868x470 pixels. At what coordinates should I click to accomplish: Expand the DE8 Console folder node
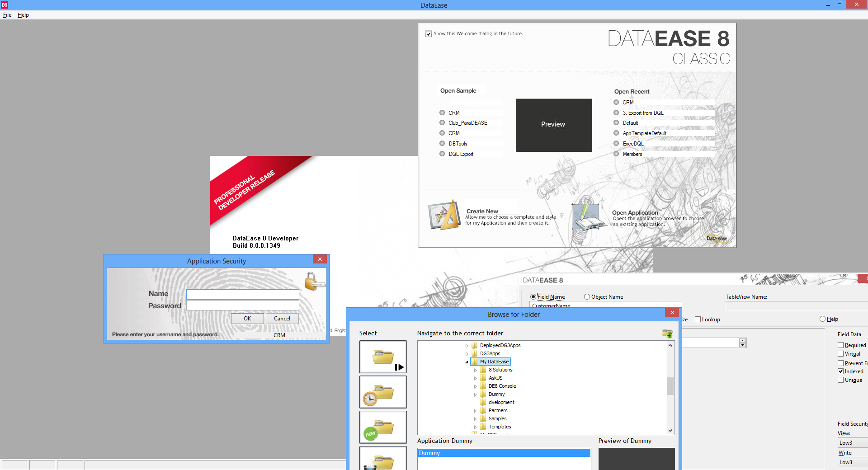coord(475,386)
